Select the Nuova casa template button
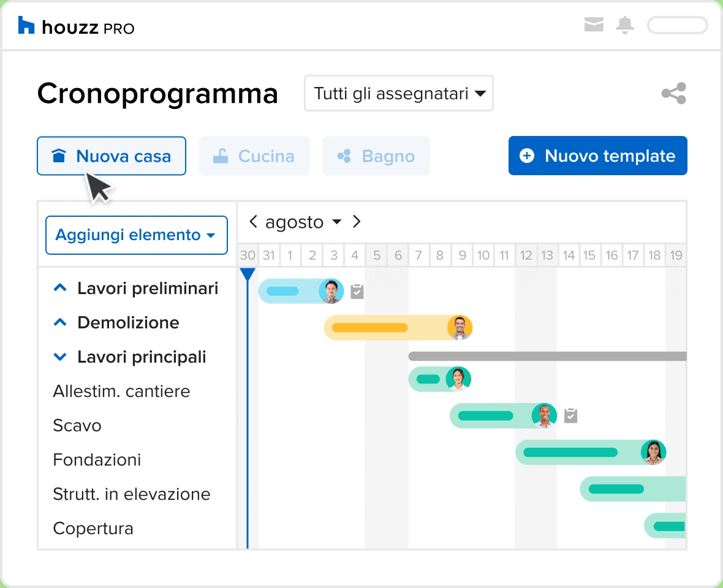This screenshot has height=588, width=723. click(x=112, y=156)
